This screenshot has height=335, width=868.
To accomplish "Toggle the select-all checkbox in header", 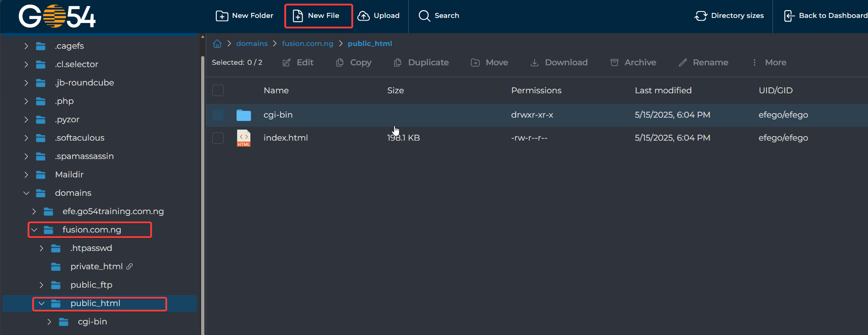I will (218, 91).
